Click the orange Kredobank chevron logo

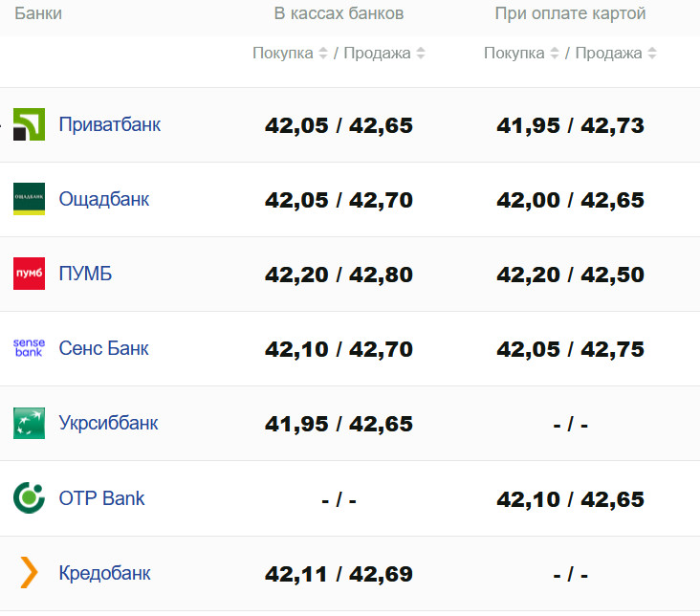point(29,572)
